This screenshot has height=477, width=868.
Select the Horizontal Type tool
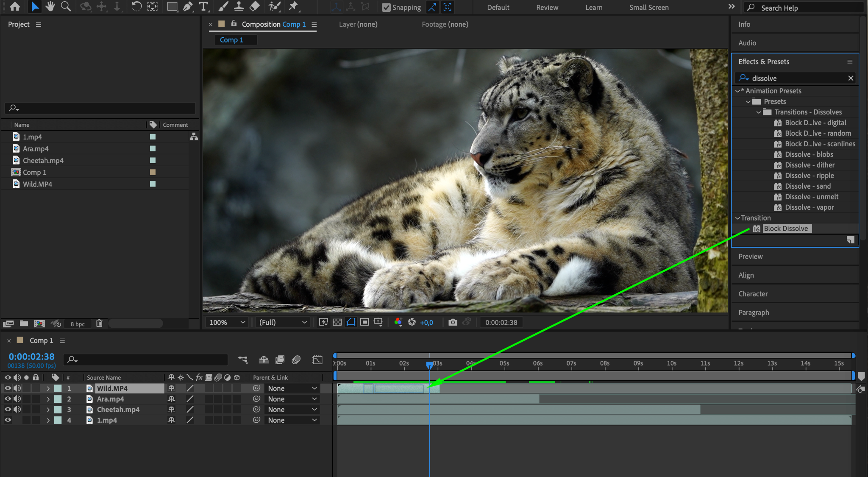tap(203, 6)
